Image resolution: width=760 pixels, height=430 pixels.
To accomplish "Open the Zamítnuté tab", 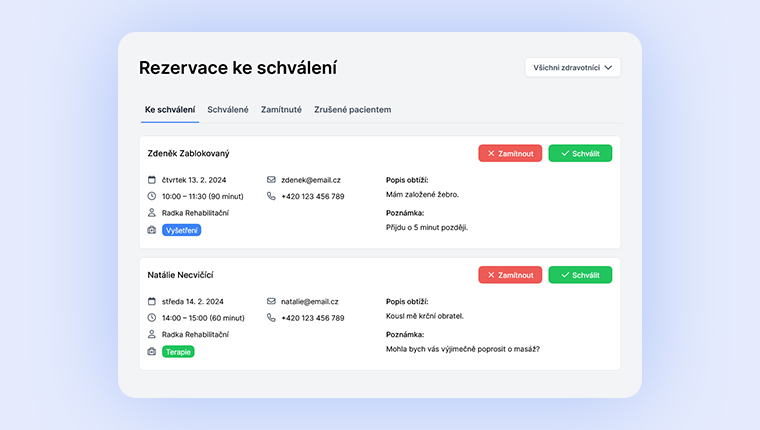I will (281, 109).
